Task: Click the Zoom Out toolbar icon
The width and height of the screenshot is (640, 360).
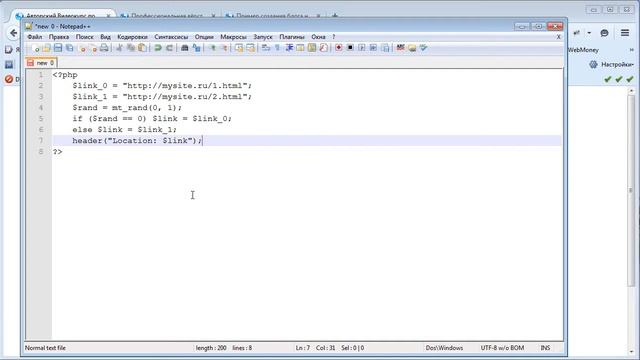Action: tap(224, 48)
